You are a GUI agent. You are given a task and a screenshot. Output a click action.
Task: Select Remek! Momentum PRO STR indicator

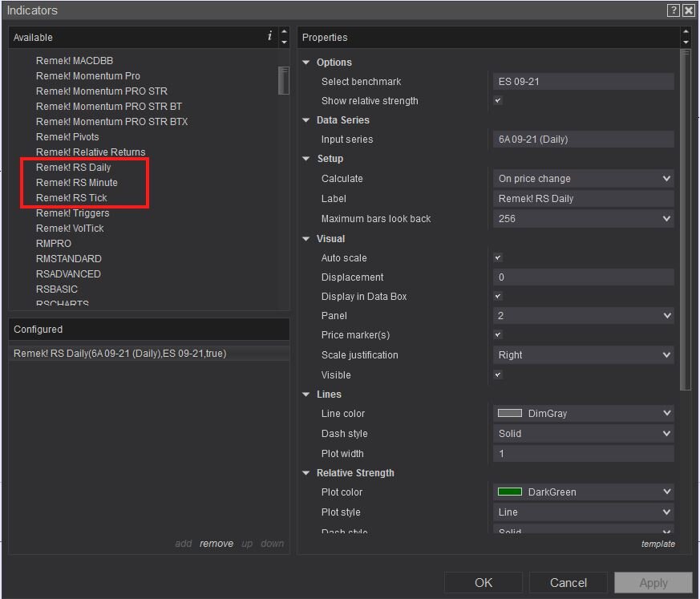[x=102, y=91]
